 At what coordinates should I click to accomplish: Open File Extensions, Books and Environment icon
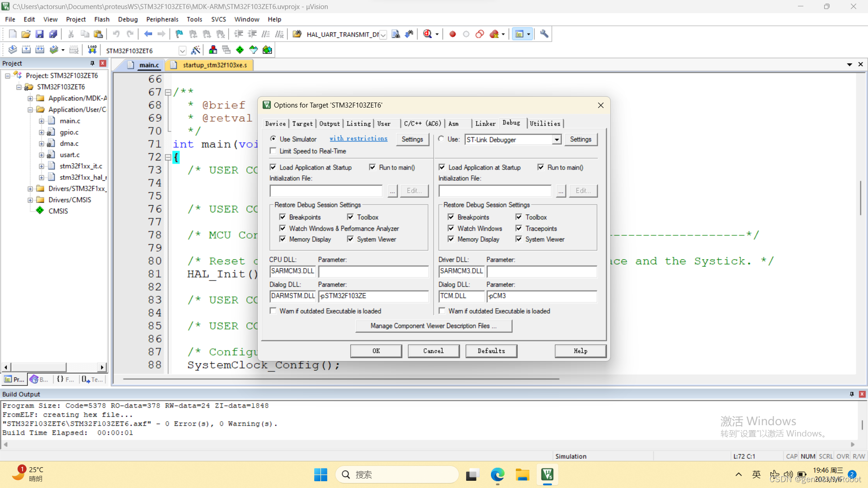tap(213, 50)
